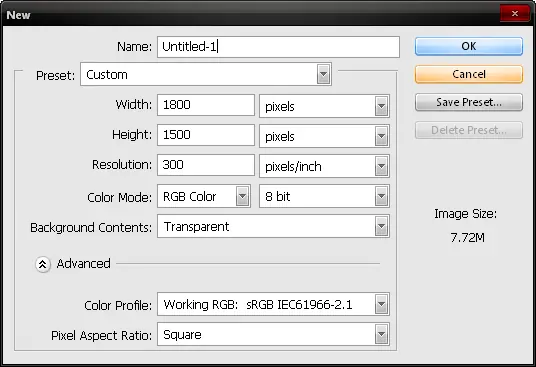Open the Height units dropdown
This screenshot has height=367, width=536.
pos(324,136)
